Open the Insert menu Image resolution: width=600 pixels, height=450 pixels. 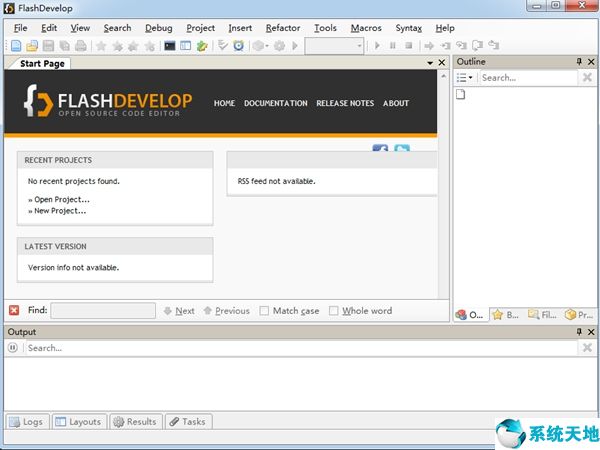(240, 28)
